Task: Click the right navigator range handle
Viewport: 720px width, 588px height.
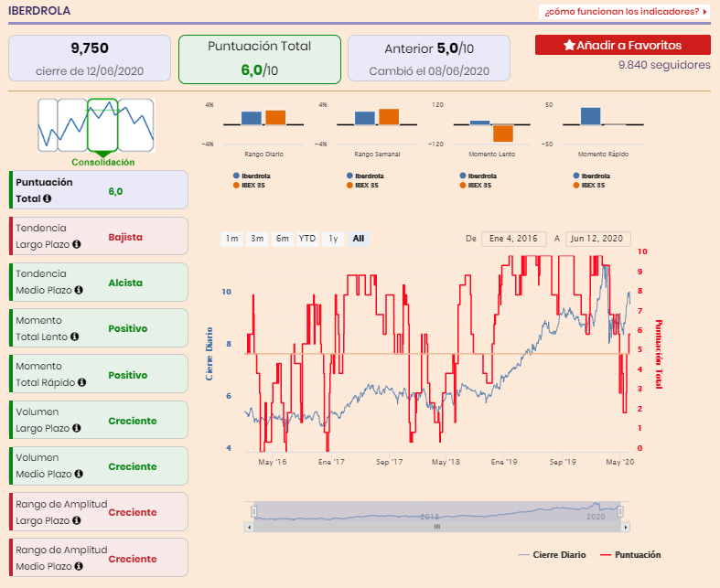Action: 620,511
